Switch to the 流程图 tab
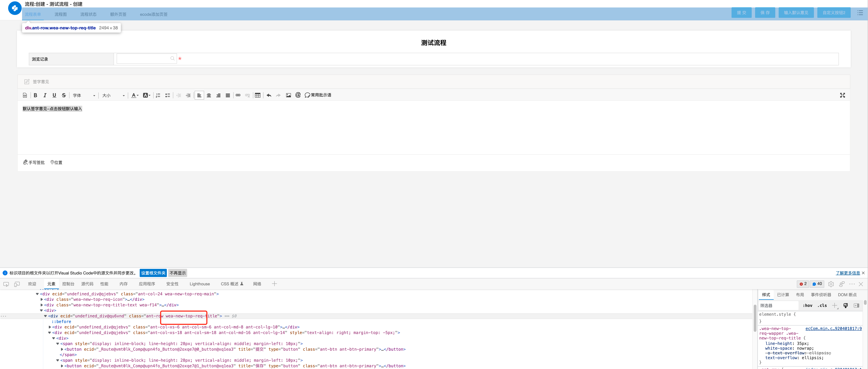The height and width of the screenshot is (369, 868). [x=61, y=14]
